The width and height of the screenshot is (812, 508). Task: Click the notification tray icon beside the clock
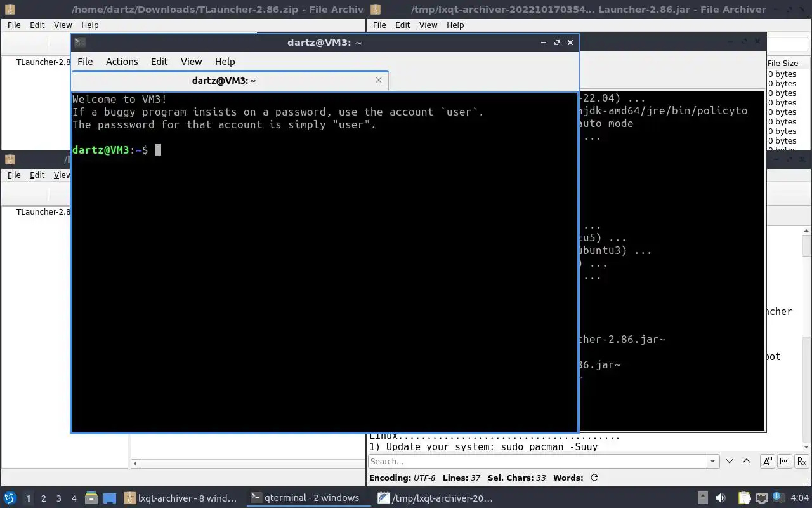[779, 498]
